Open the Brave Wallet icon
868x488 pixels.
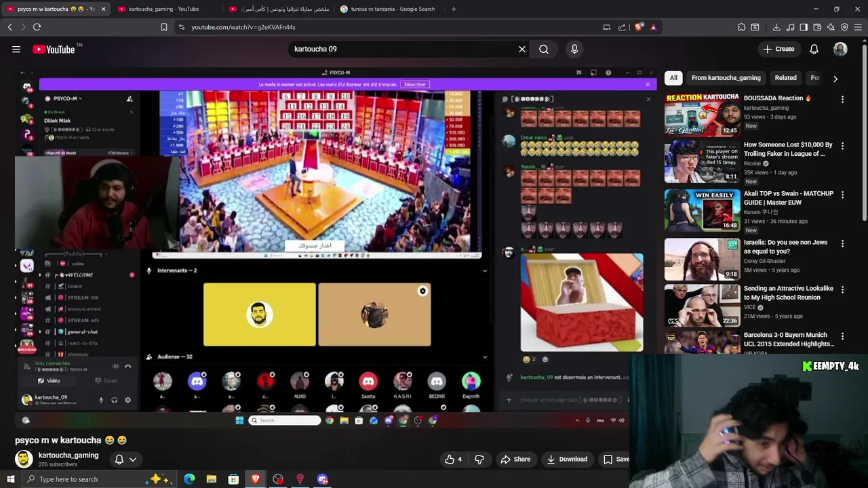pos(817,27)
